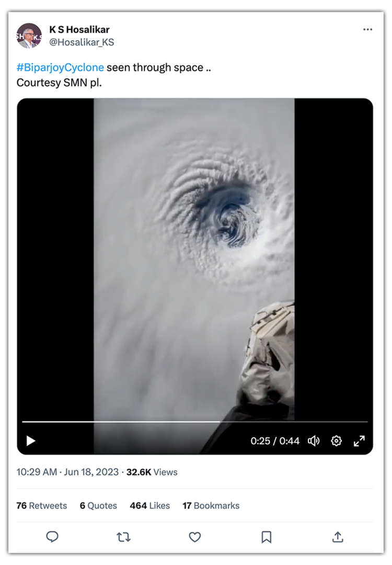Viewport: 392px width, 565px height.
Task: Open the share upload icon
Action: pyautogui.click(x=337, y=537)
